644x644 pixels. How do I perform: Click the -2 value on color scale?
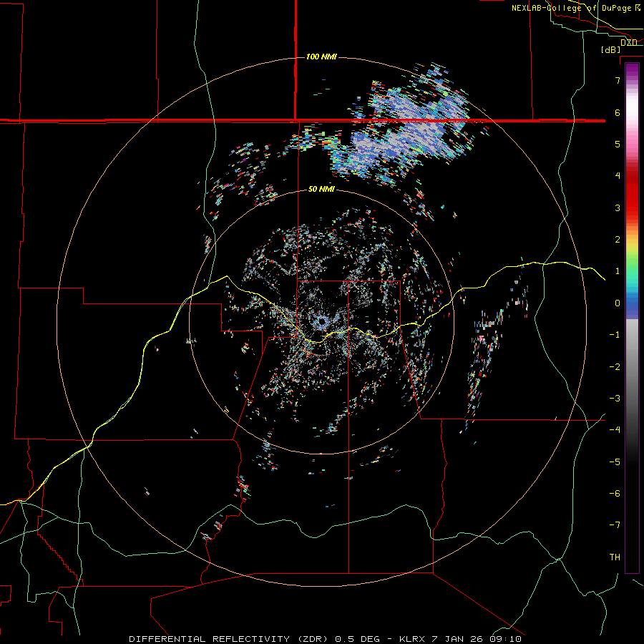615,367
